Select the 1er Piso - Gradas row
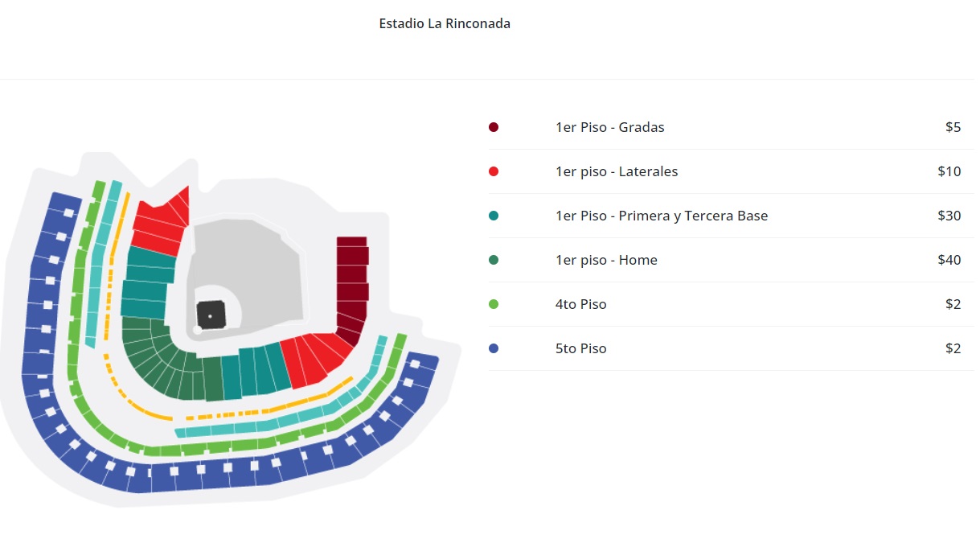980x535 pixels. [x=731, y=127]
